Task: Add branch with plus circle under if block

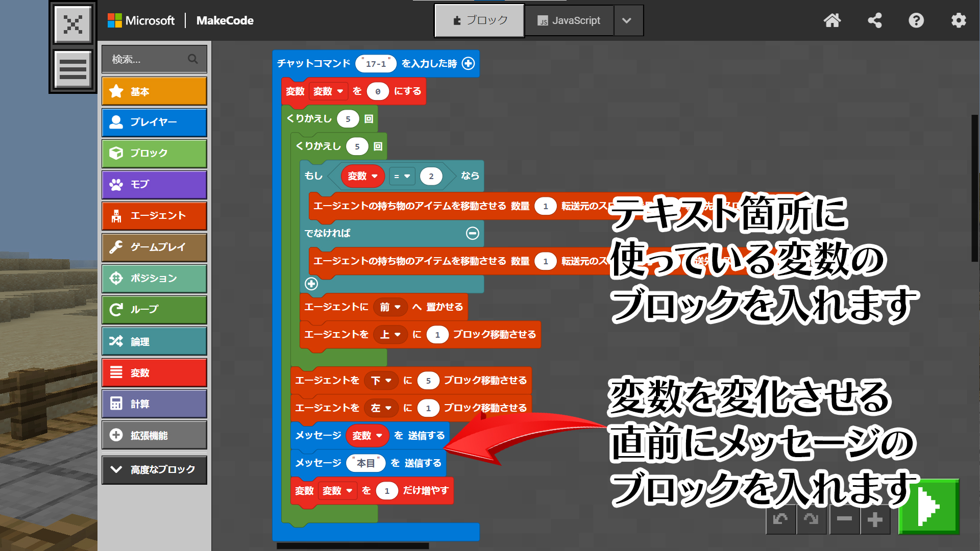Action: click(311, 284)
